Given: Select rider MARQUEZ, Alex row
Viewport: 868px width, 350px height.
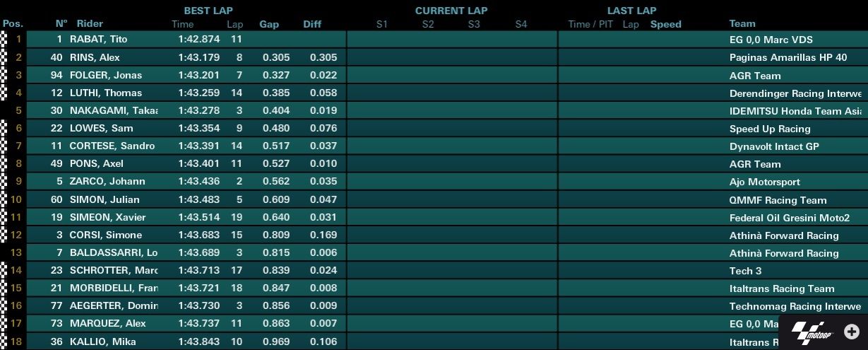Looking at the screenshot, I should pyautogui.click(x=434, y=323).
